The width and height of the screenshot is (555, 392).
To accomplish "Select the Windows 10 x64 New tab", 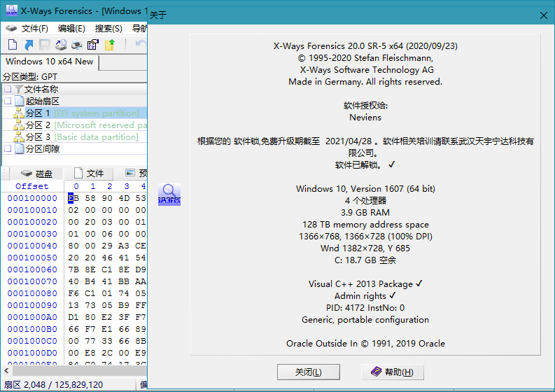I will 50,62.
